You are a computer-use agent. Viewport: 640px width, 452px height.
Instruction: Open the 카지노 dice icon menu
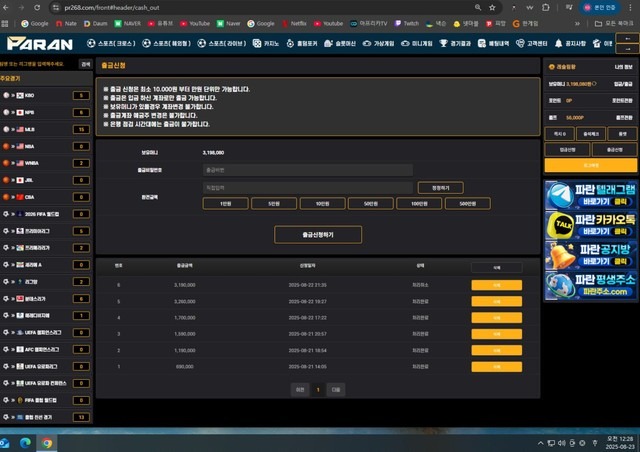point(257,43)
